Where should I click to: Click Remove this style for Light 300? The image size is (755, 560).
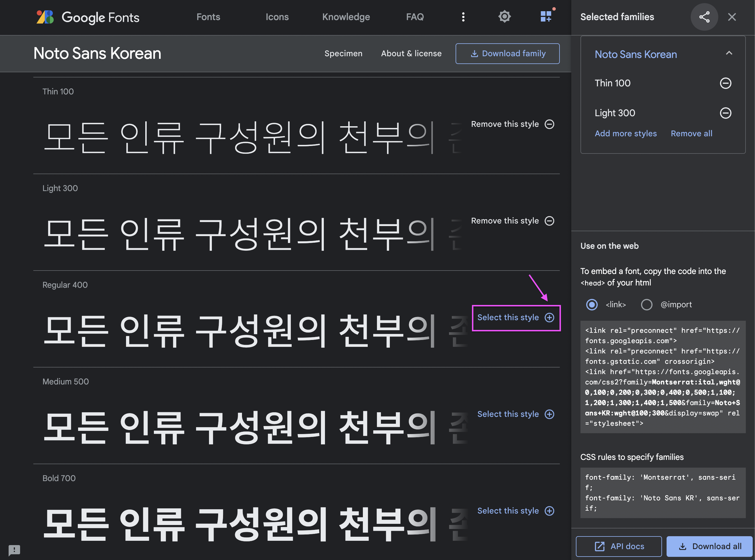pos(512,221)
